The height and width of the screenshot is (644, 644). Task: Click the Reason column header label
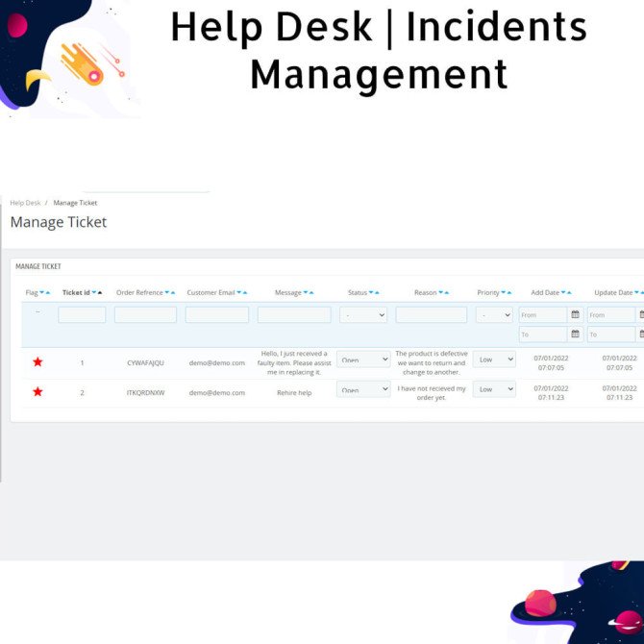426,292
